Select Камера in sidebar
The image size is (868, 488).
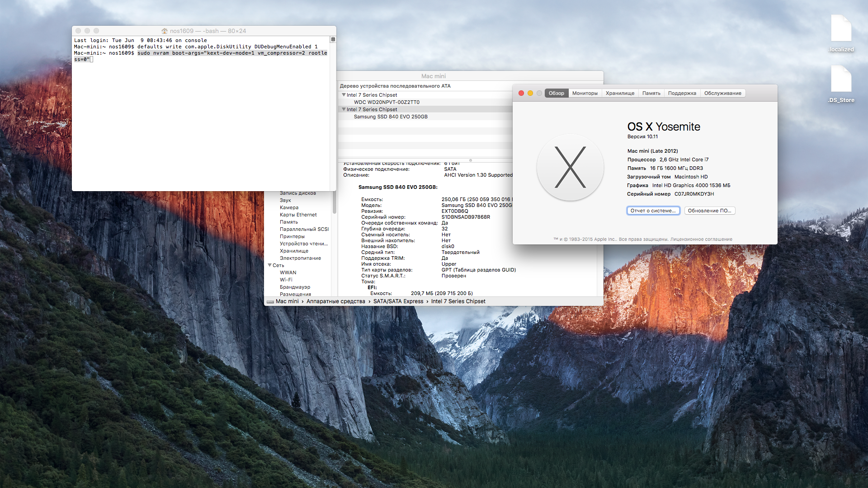tap(289, 207)
